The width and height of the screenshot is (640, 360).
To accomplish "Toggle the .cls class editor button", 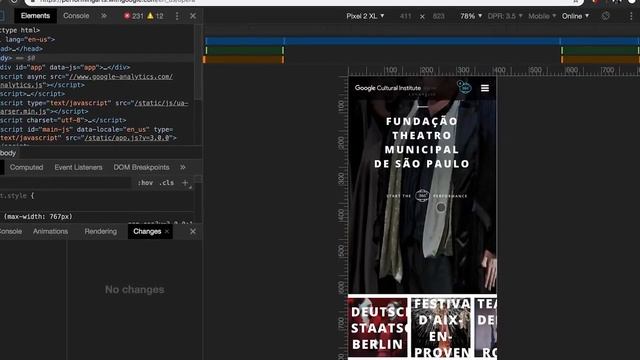I will pyautogui.click(x=167, y=183).
